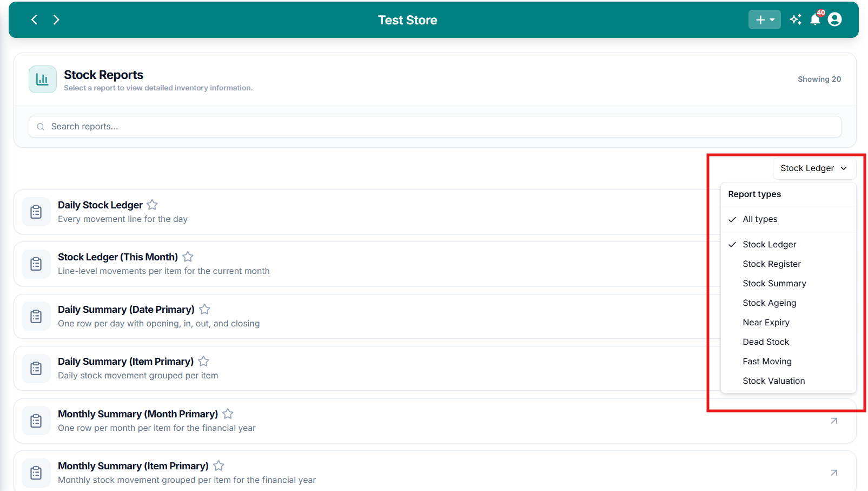This screenshot has height=491, width=868.
Task: Star the Daily Summary (Date Primary) report
Action: (x=204, y=310)
